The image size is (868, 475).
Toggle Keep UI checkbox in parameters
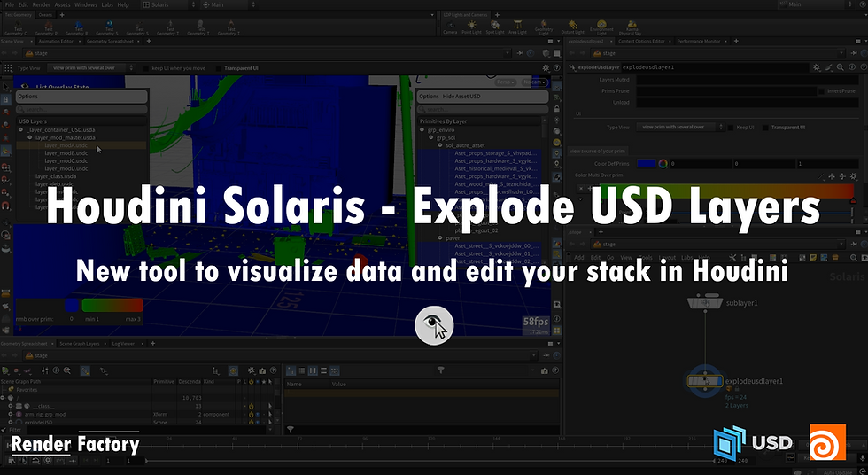(x=730, y=128)
